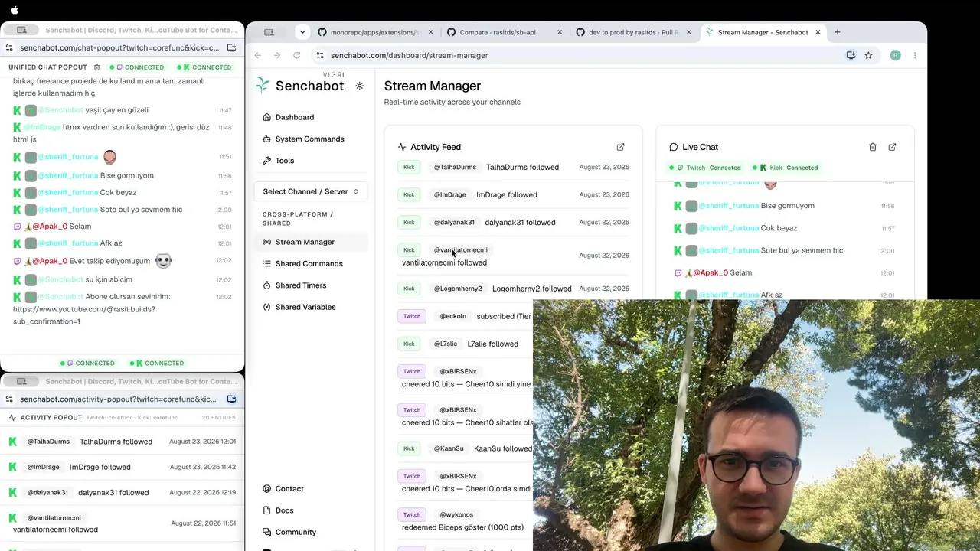Open Shared Variables in the sidebar
The width and height of the screenshot is (980, 551).
click(x=305, y=307)
